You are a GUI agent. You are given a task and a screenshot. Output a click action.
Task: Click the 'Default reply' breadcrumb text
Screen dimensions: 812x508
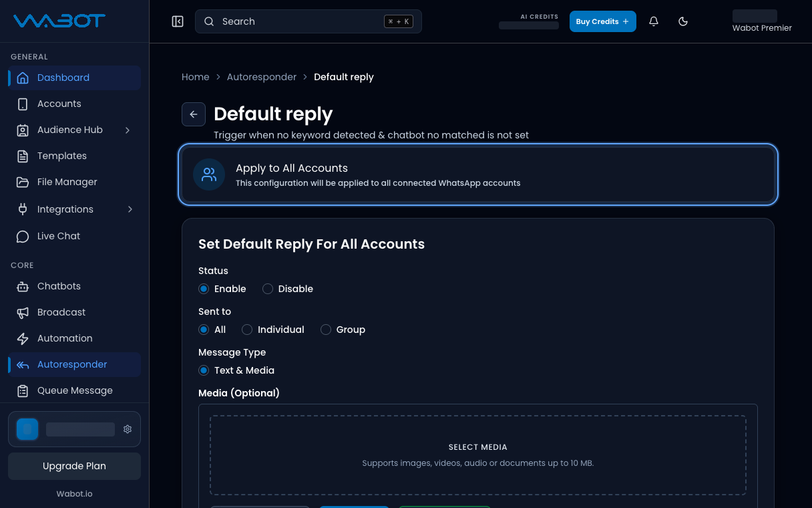(x=344, y=77)
